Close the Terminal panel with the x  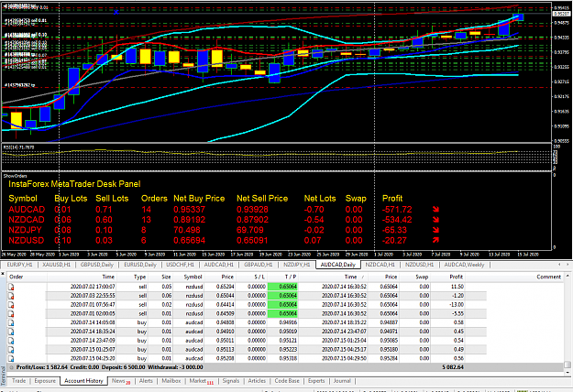(x=3, y=273)
